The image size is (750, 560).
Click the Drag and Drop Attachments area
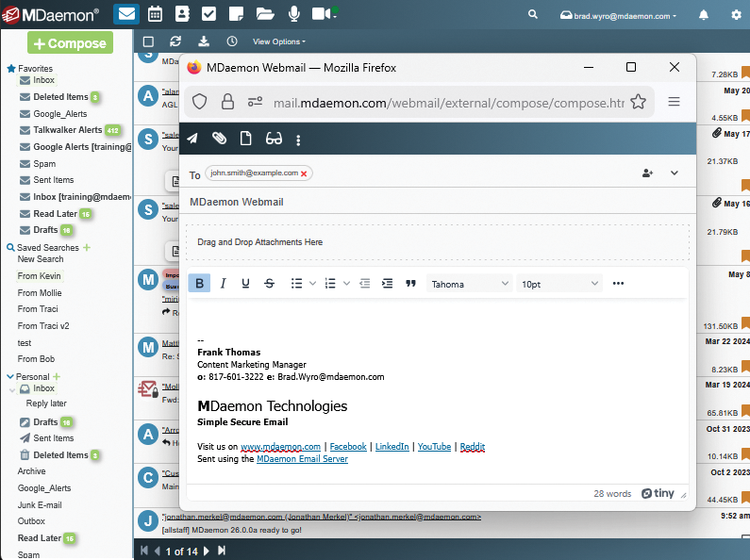[x=437, y=242]
